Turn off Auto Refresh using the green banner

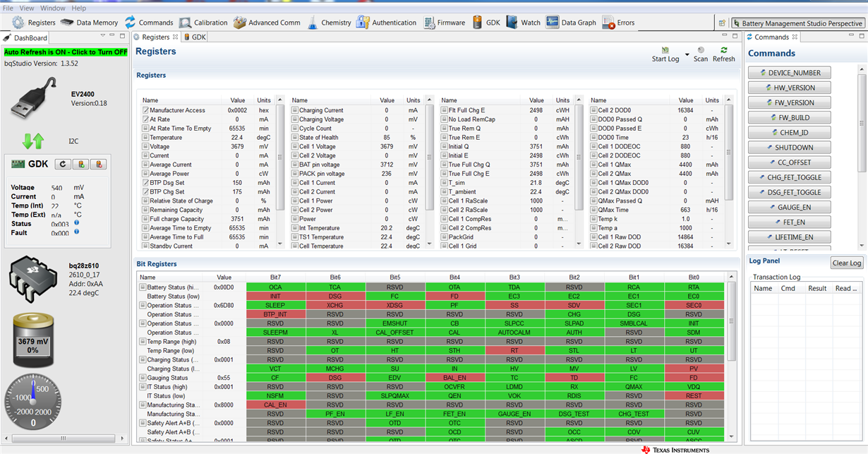pyautogui.click(x=66, y=52)
